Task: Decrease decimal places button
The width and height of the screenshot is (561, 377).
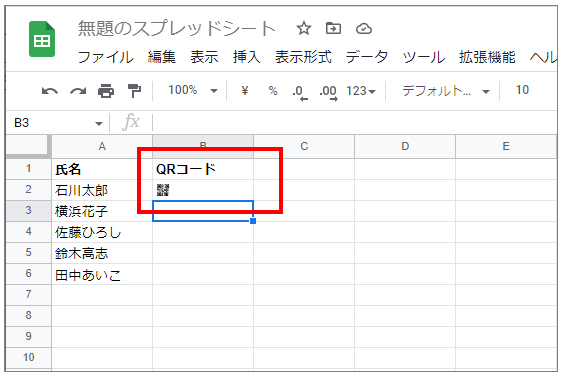Action: coord(299,92)
